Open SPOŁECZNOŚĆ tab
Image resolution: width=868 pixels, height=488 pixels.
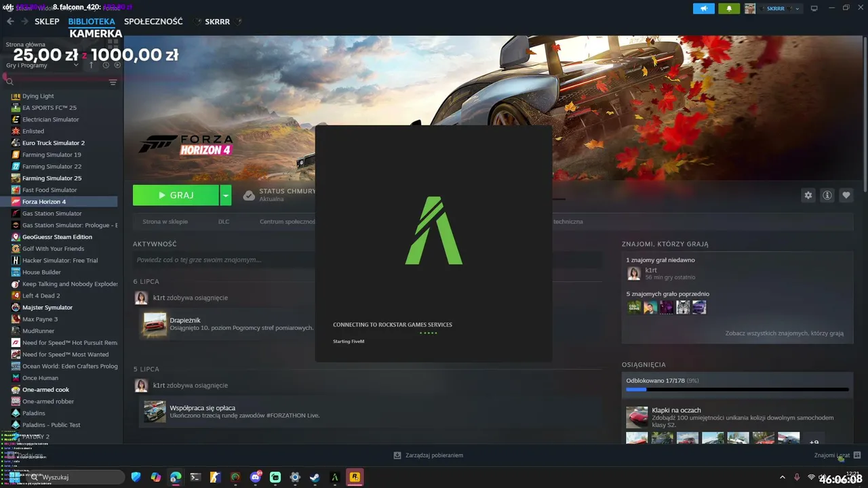(x=153, y=22)
